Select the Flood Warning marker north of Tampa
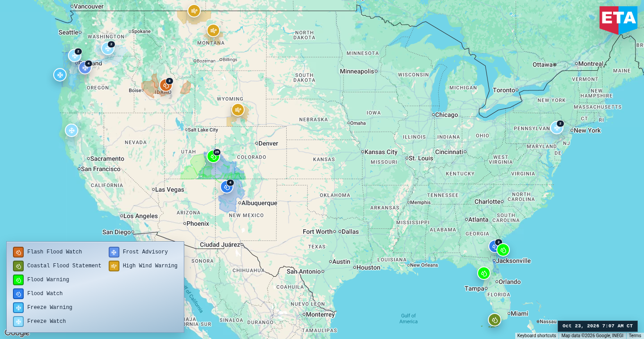This screenshot has width=644, height=339. (x=484, y=273)
